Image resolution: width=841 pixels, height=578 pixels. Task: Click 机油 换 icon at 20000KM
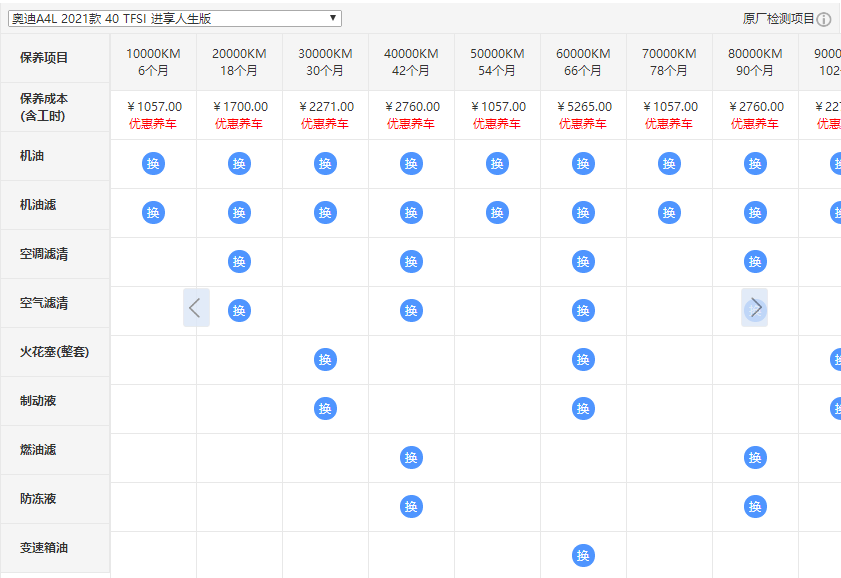pos(239,164)
